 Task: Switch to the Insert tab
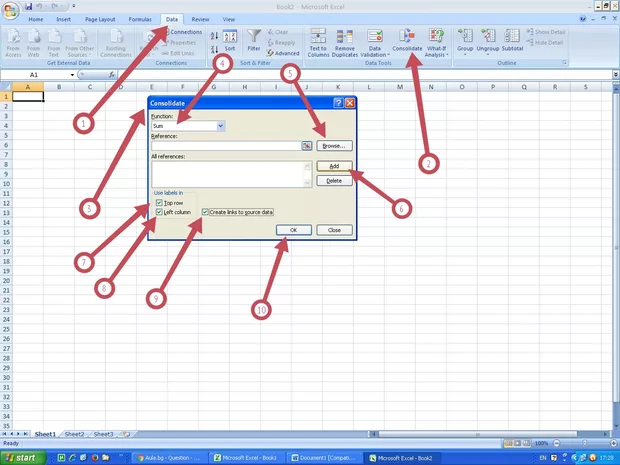63,19
